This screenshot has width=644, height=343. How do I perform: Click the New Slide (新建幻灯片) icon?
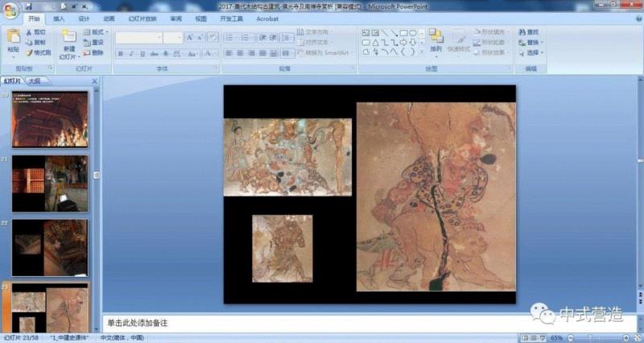(69, 36)
